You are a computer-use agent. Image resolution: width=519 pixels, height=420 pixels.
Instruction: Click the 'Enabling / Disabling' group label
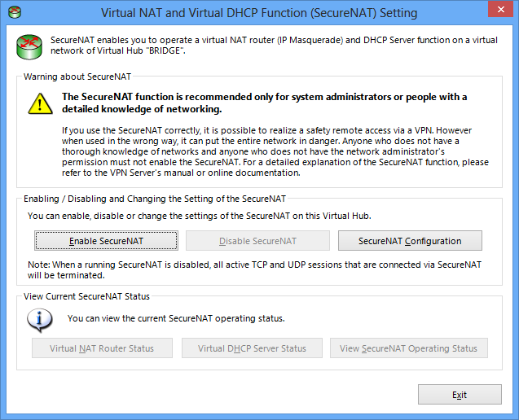(x=155, y=199)
